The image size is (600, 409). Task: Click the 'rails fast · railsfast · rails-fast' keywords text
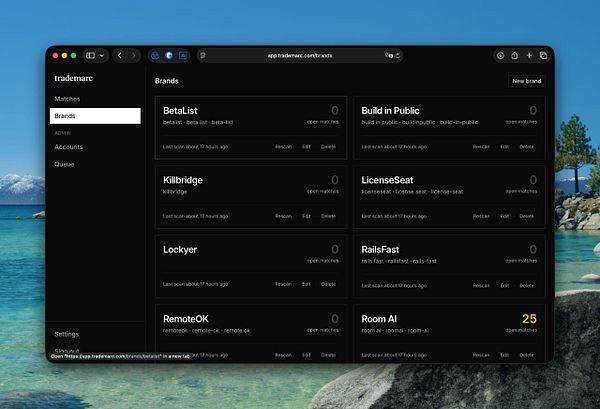(x=399, y=261)
